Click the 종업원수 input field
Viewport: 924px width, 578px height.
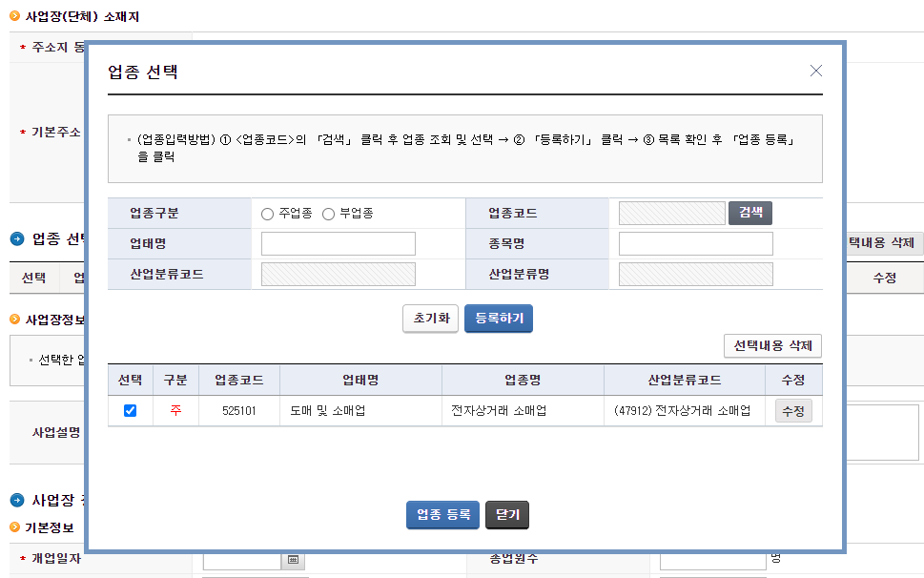[x=713, y=561]
